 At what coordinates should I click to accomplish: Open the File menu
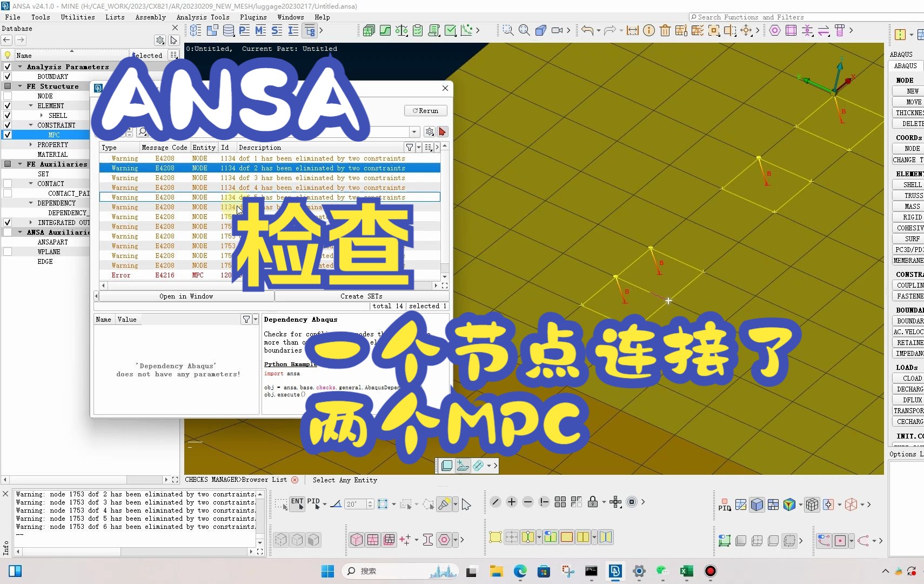12,17
